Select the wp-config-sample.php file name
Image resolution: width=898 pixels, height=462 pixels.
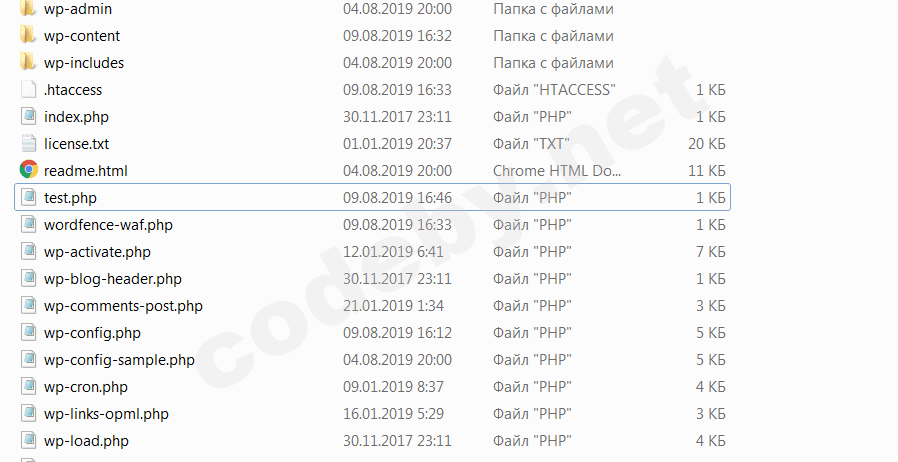tap(119, 360)
